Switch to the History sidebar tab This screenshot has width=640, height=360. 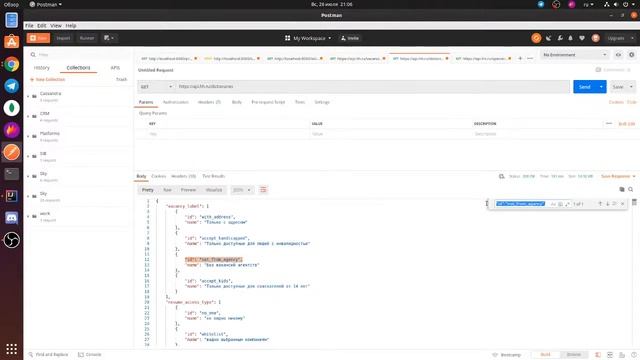click(x=41, y=68)
